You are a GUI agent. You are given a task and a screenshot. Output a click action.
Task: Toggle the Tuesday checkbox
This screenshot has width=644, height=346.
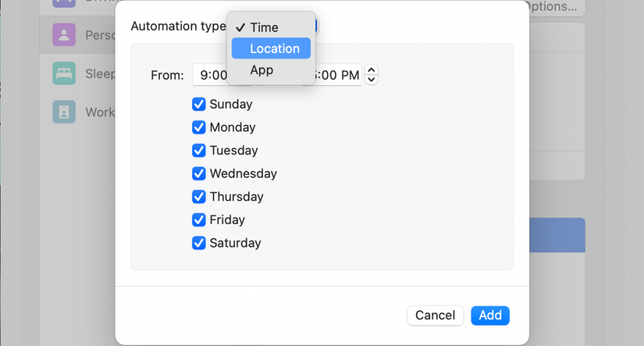199,151
